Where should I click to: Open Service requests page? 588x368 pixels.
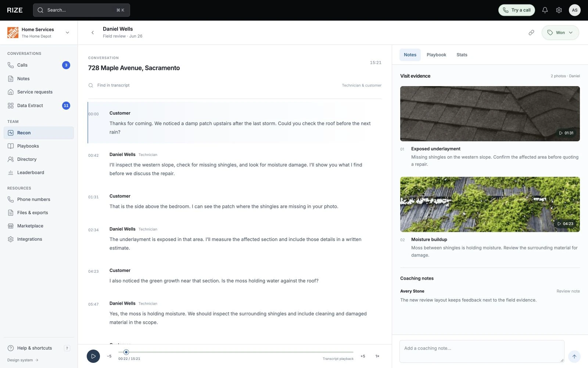coord(39,92)
